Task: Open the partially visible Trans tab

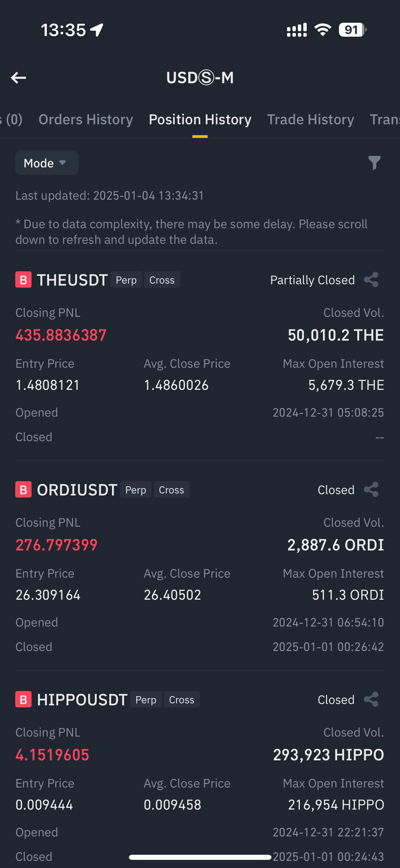Action: (x=385, y=120)
